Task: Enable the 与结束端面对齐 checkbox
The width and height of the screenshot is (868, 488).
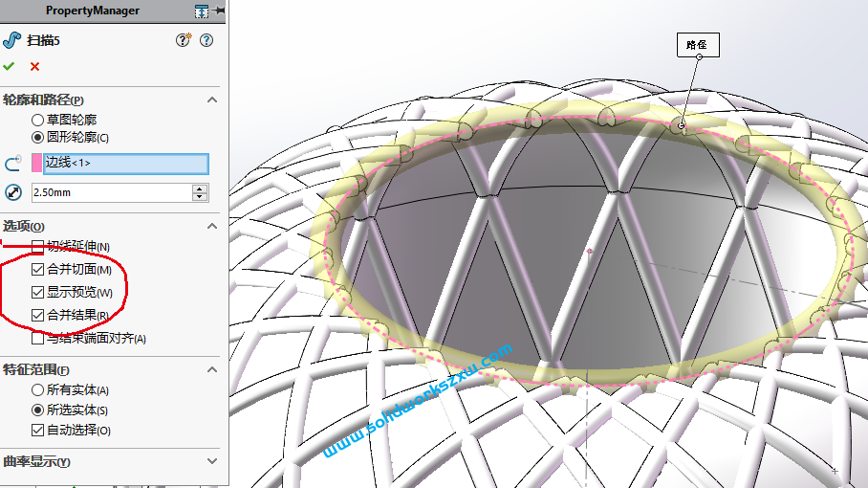Action: pyautogui.click(x=37, y=338)
